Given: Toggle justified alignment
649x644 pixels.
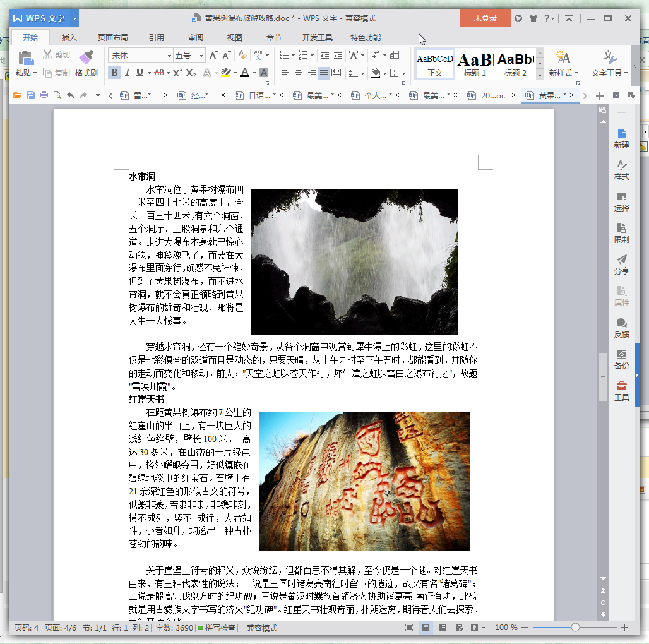Looking at the screenshot, I should pyautogui.click(x=324, y=73).
